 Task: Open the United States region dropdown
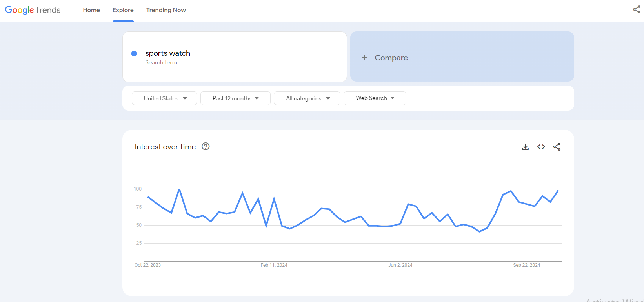click(164, 98)
